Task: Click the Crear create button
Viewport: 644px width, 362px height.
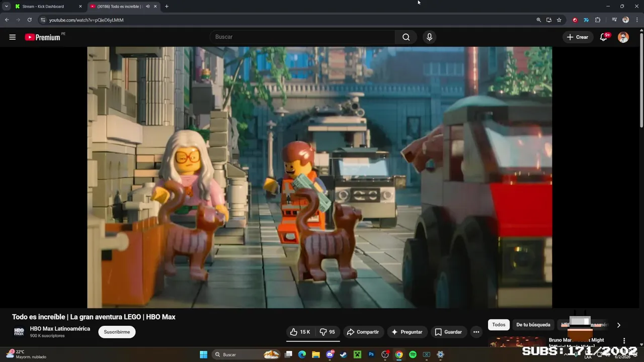Action: (x=578, y=37)
